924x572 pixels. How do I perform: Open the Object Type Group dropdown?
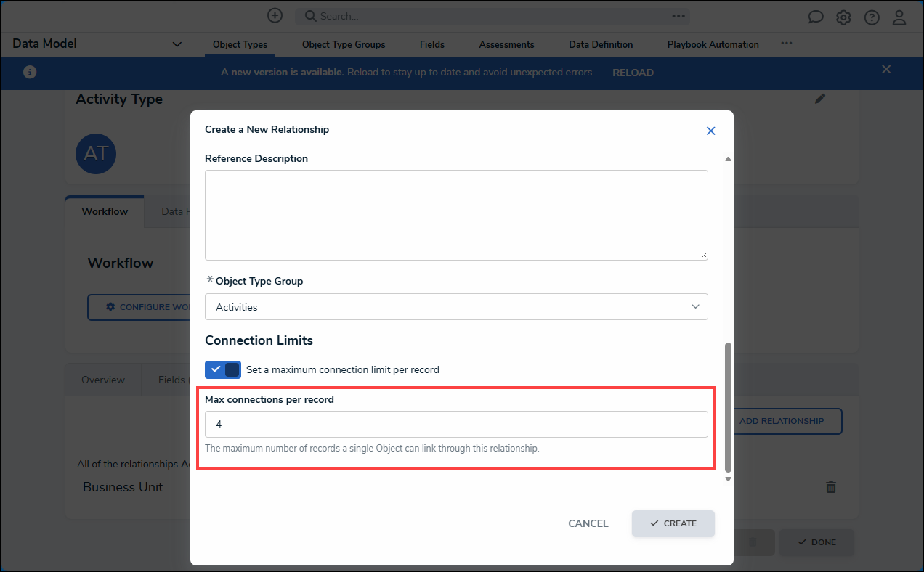pyautogui.click(x=456, y=307)
